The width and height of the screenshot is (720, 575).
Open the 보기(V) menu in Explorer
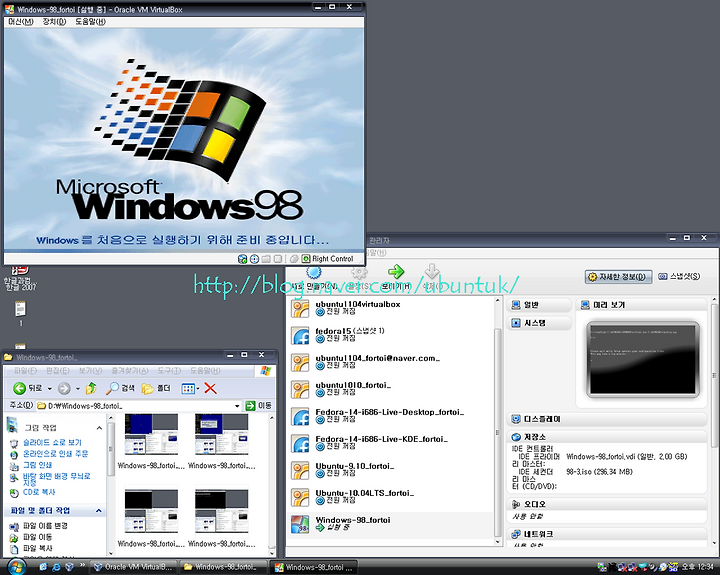pos(90,370)
